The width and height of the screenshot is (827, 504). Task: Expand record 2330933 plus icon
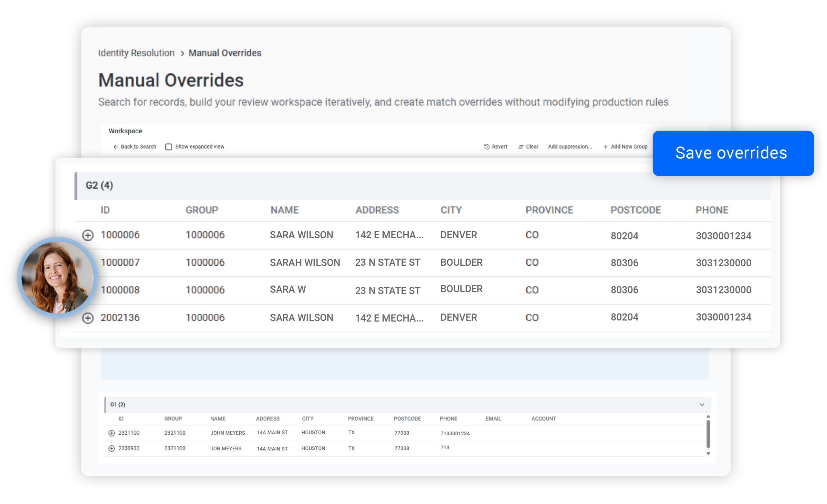111,448
